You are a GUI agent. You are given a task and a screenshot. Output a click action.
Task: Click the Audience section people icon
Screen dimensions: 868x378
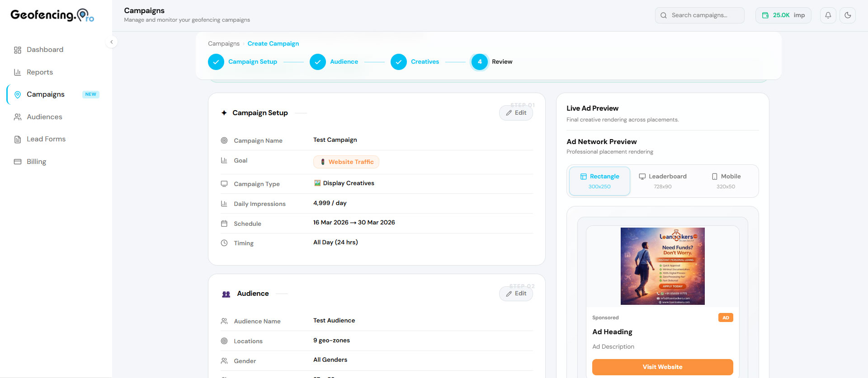tap(226, 294)
